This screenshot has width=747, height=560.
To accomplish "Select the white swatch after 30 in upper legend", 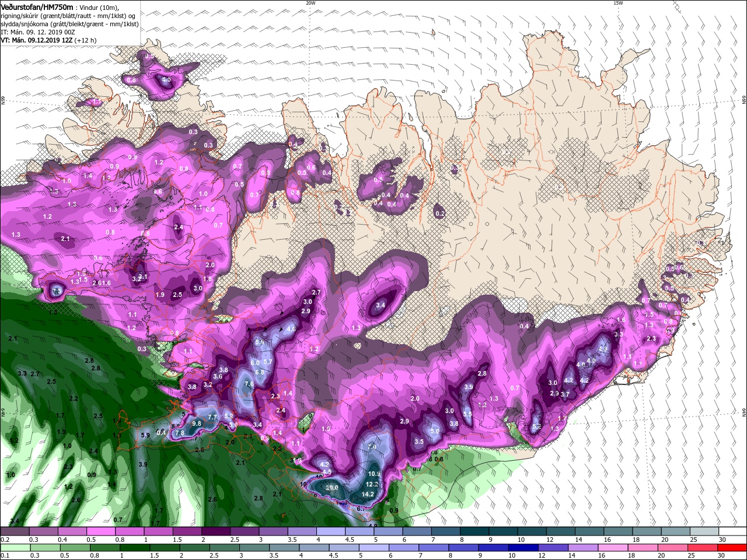I will pyautogui.click(x=732, y=531).
